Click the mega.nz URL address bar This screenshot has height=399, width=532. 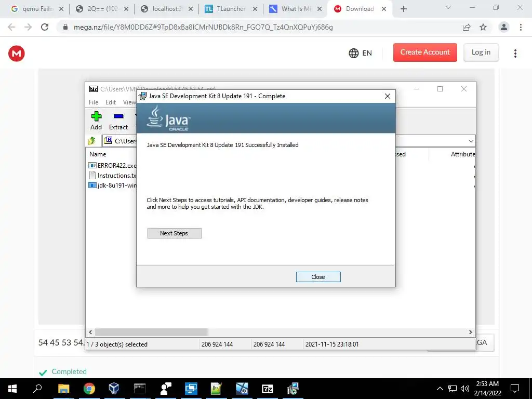coord(203,27)
